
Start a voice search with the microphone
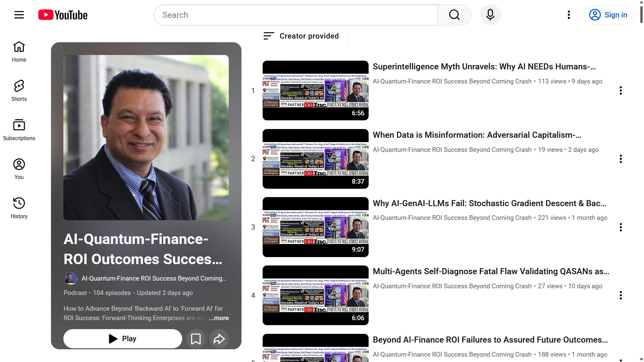[490, 15]
